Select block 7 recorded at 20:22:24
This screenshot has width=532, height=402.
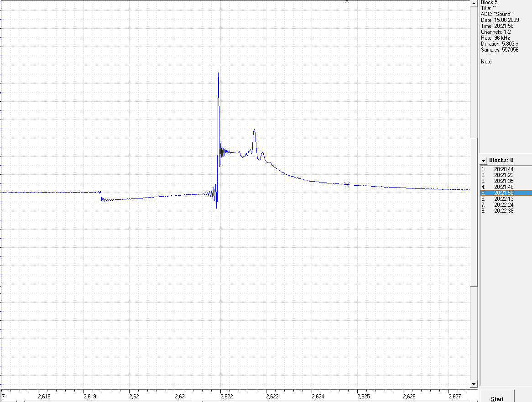point(506,205)
